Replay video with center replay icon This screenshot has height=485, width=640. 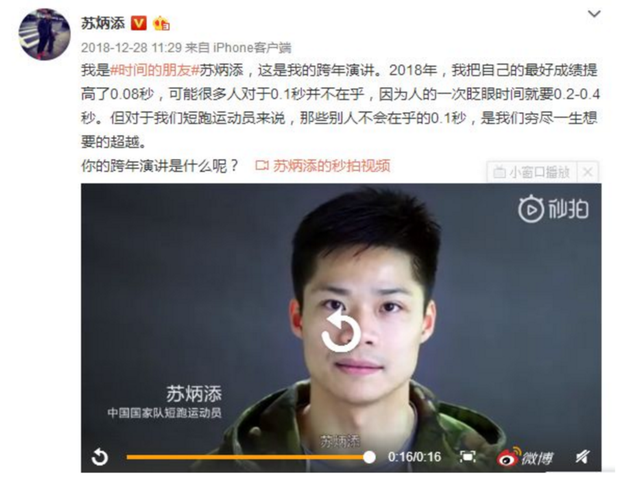tap(341, 331)
